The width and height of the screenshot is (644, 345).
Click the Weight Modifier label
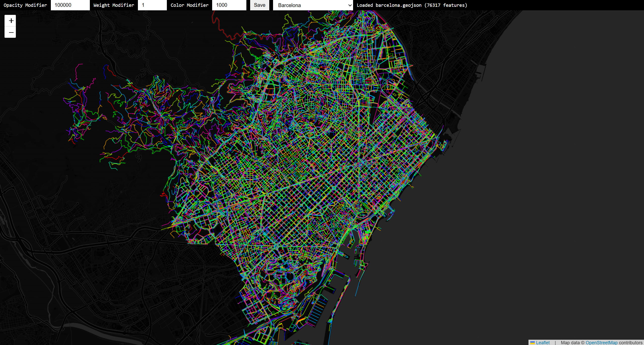(113, 5)
